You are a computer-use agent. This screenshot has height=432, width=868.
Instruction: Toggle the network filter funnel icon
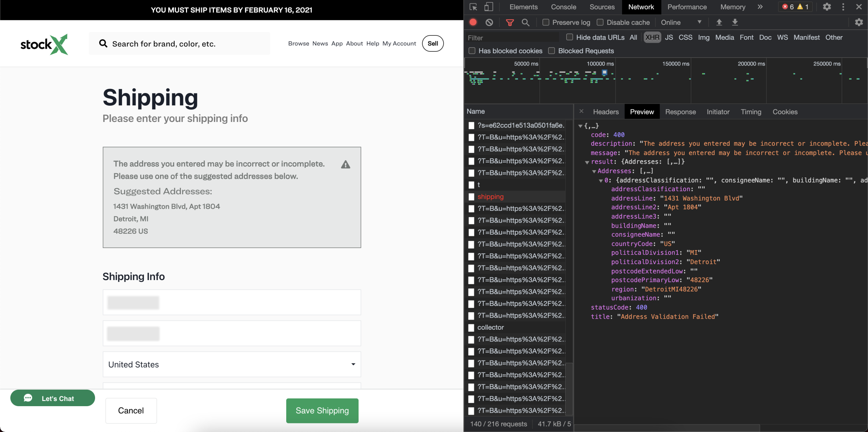click(x=510, y=22)
